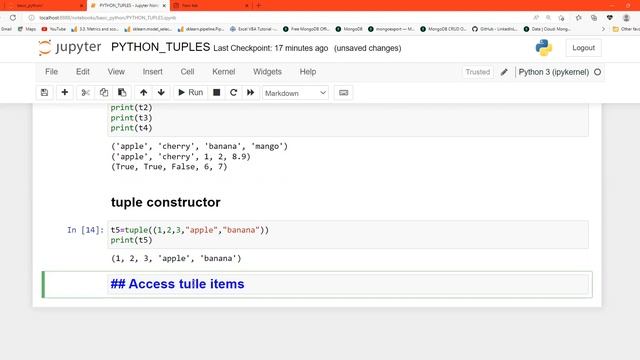Click the t5=tuple(...) code line in cell 14
The height and width of the screenshot is (360, 640).
point(190,230)
